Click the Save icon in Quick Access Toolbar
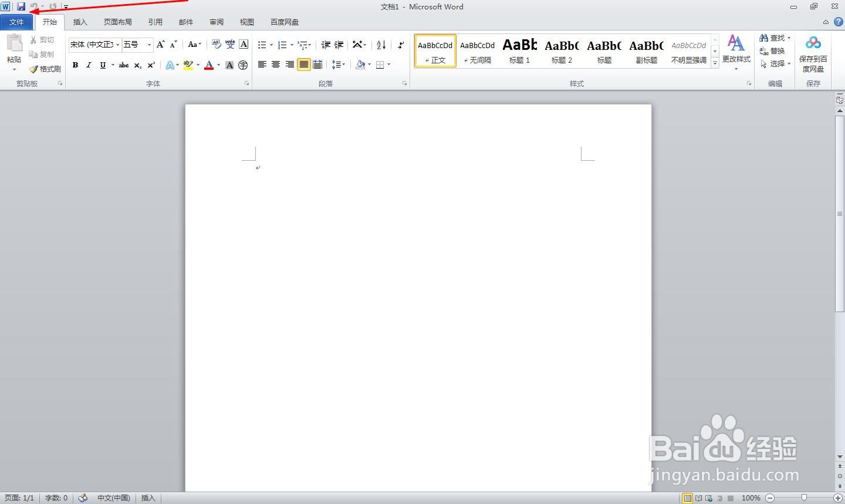Image resolution: width=845 pixels, height=504 pixels. (22, 6)
